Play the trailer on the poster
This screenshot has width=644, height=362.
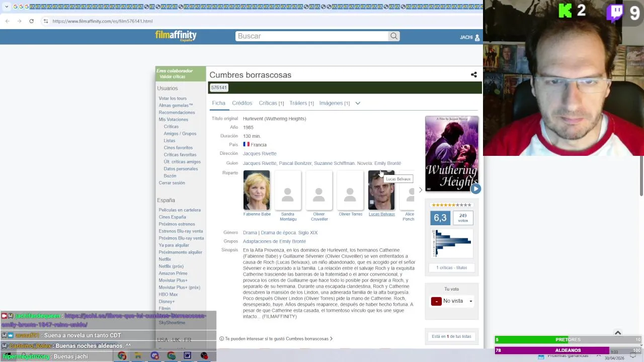[x=475, y=189]
